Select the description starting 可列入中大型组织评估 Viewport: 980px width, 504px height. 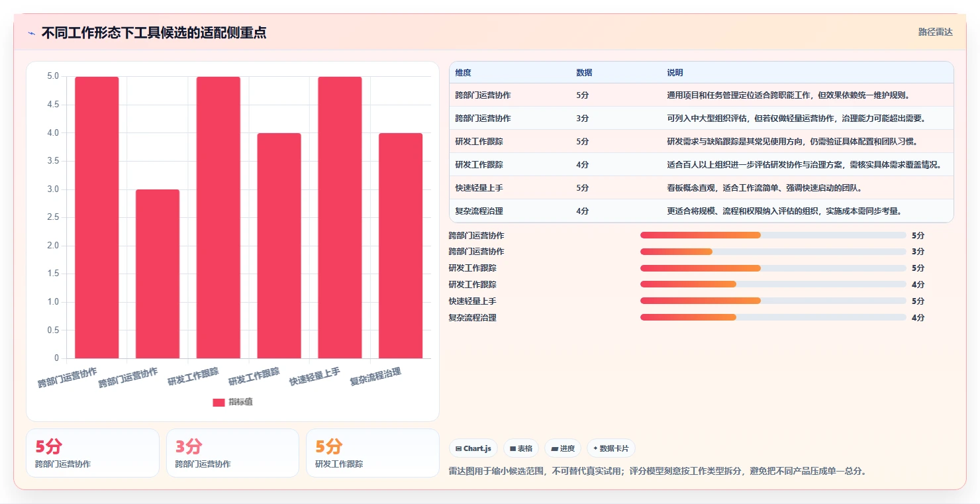point(796,119)
